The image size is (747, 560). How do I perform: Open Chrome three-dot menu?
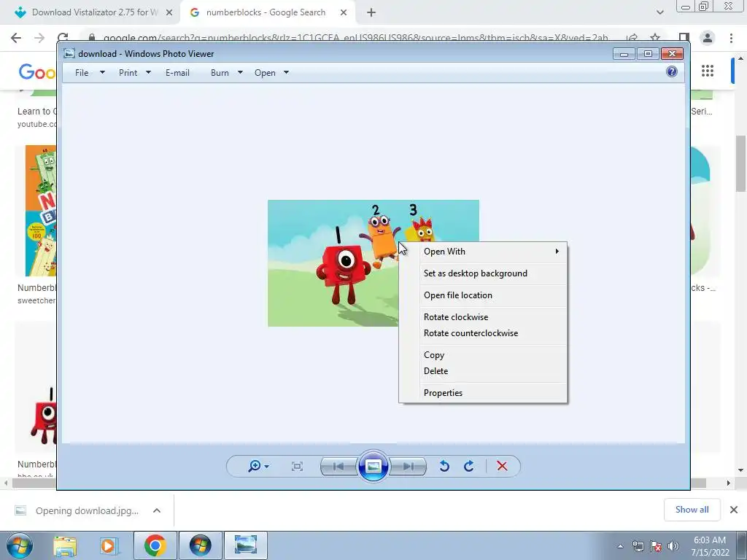click(x=731, y=38)
